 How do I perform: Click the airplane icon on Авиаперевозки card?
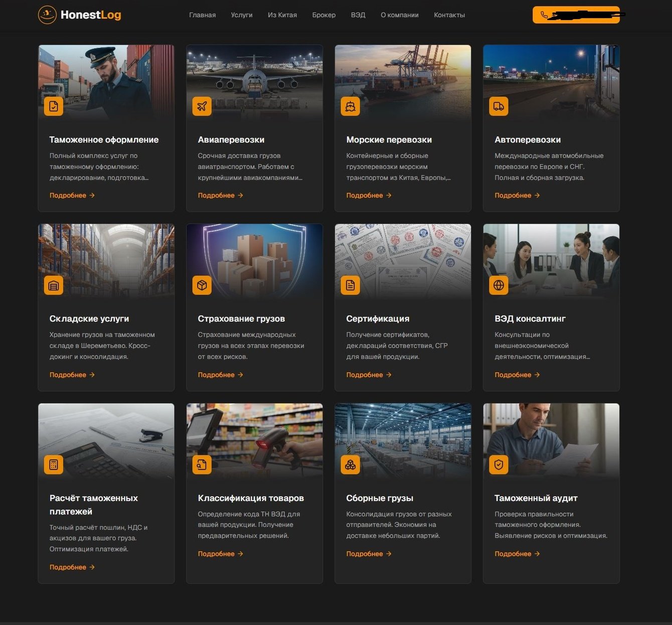(202, 106)
